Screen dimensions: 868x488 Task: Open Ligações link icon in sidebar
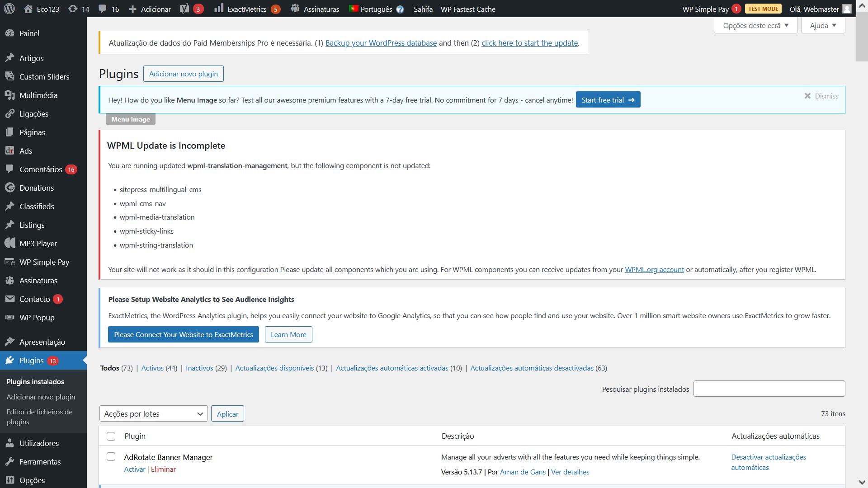(x=10, y=113)
